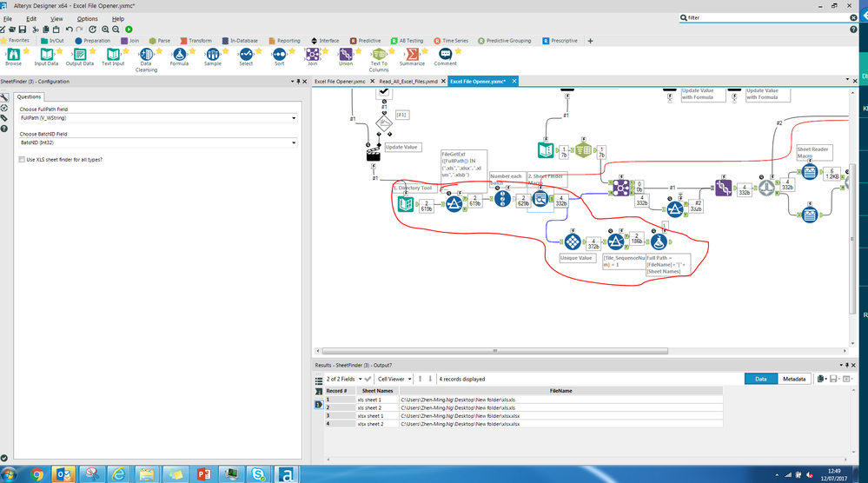Open the View menu

click(56, 19)
